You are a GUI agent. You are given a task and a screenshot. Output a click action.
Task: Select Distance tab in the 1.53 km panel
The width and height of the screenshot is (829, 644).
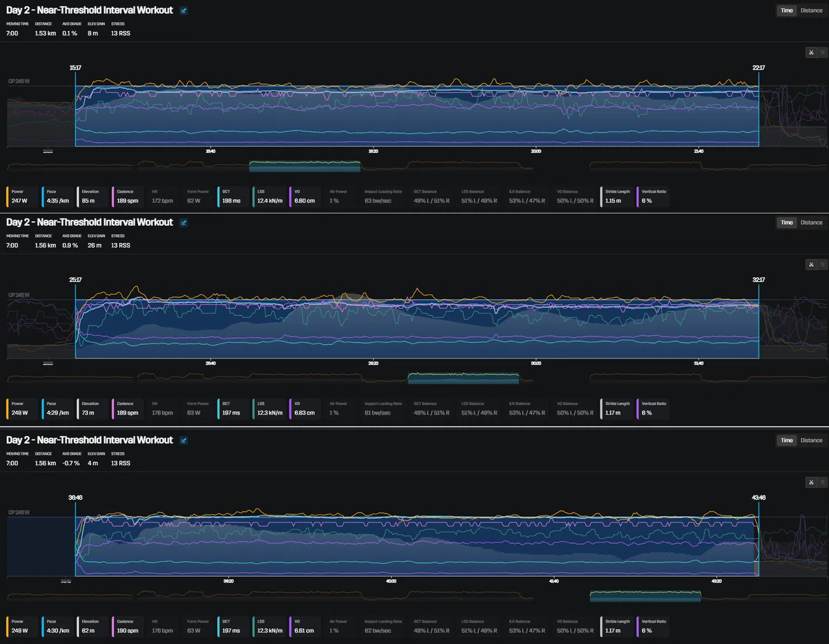point(811,10)
